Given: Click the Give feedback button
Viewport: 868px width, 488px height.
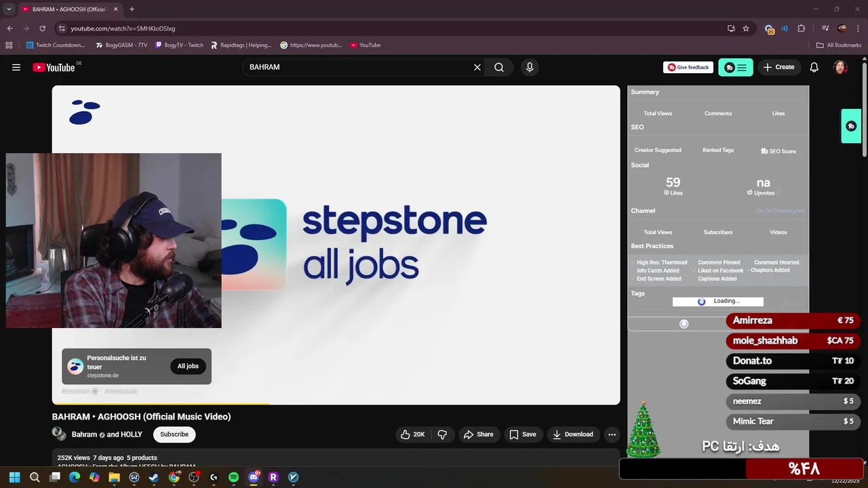Looking at the screenshot, I should click(688, 67).
